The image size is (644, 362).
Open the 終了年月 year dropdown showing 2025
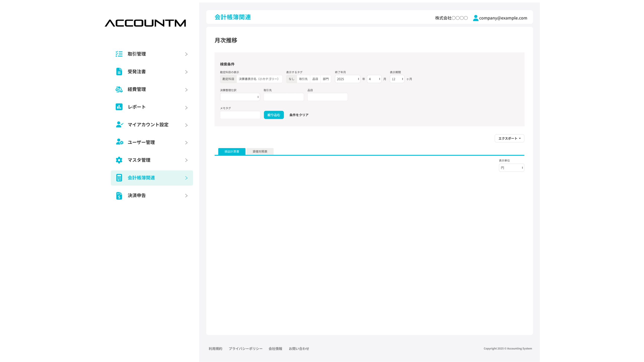[x=347, y=79]
